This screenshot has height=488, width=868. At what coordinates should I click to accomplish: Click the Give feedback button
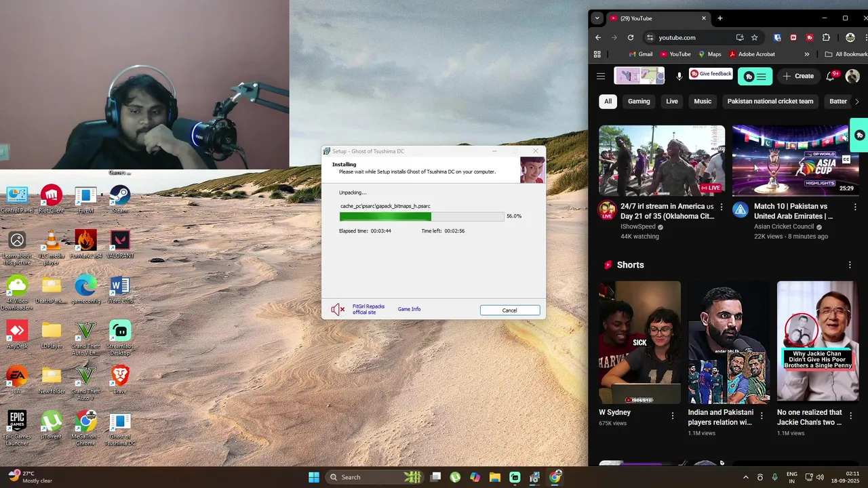tap(711, 74)
